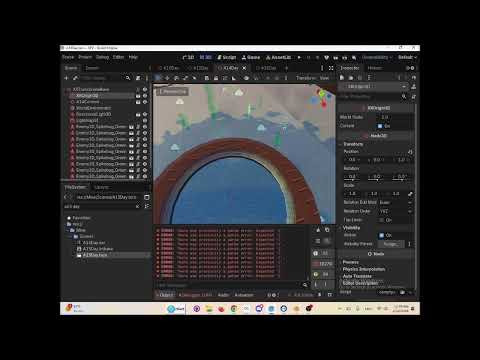Viewport: 480px width, 360px height.
Task: Uncheck the Visible checkbox under Visibility
Action: tap(381, 235)
